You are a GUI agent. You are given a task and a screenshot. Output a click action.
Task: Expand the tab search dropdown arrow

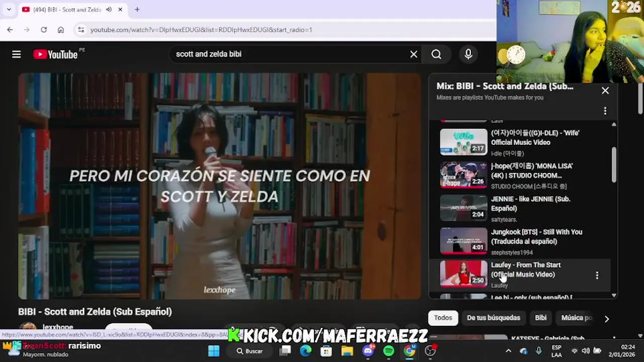pyautogui.click(x=9, y=10)
